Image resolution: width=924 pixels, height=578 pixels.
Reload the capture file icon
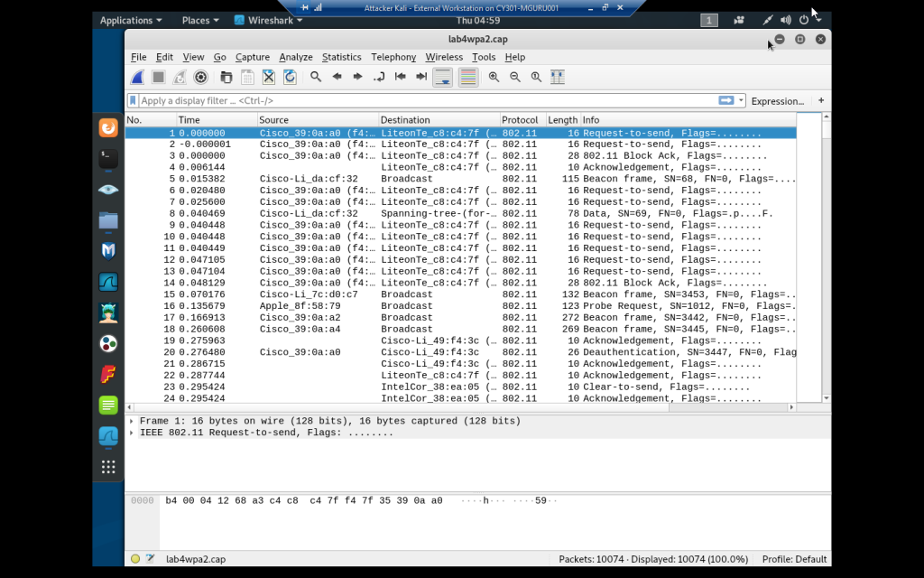pos(290,78)
